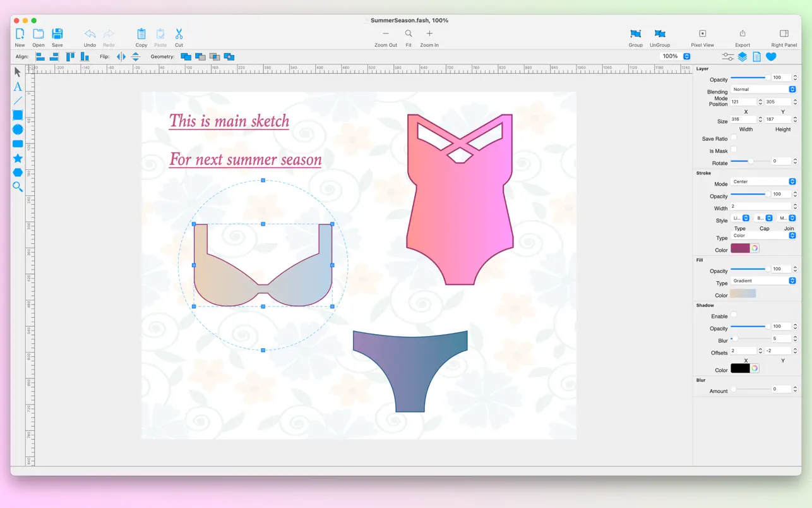Toggle the Right Panel
This screenshot has height=508, width=812.
tap(784, 34)
